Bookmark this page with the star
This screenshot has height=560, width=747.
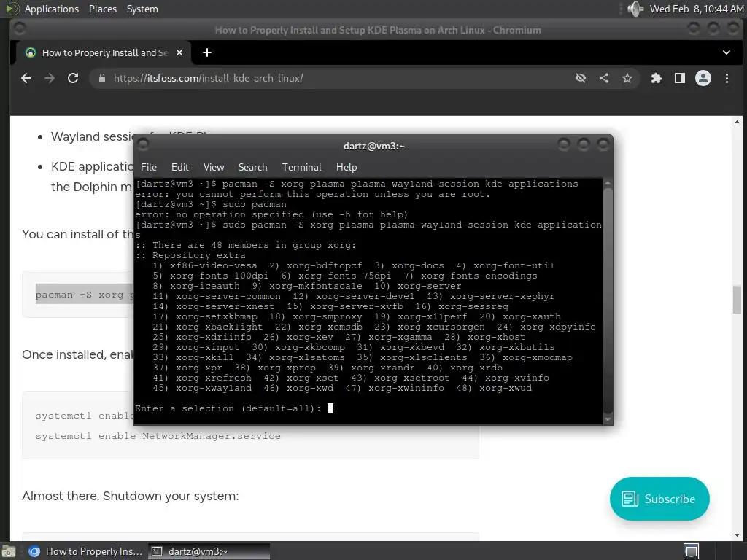point(627,78)
